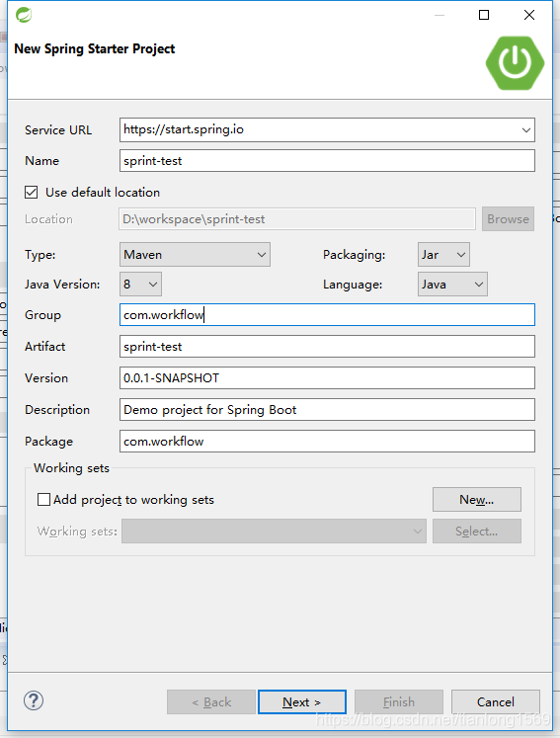Click the Location path field
The height and width of the screenshot is (738, 560).
(297, 219)
